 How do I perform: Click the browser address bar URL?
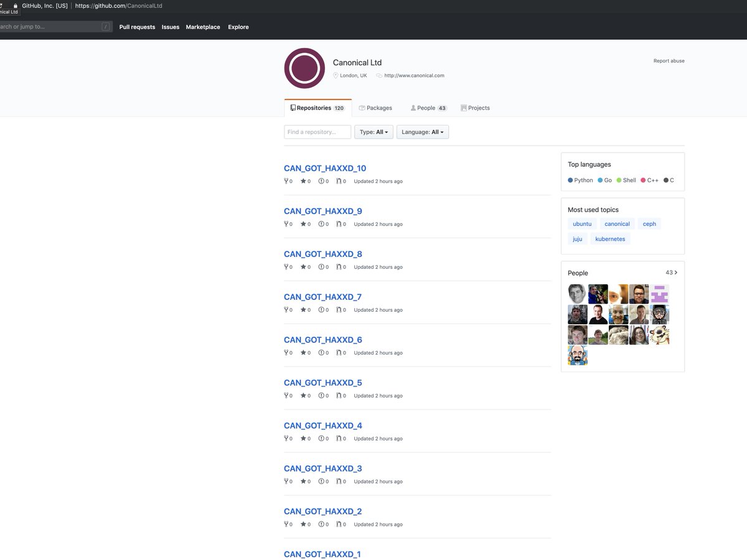point(118,6)
